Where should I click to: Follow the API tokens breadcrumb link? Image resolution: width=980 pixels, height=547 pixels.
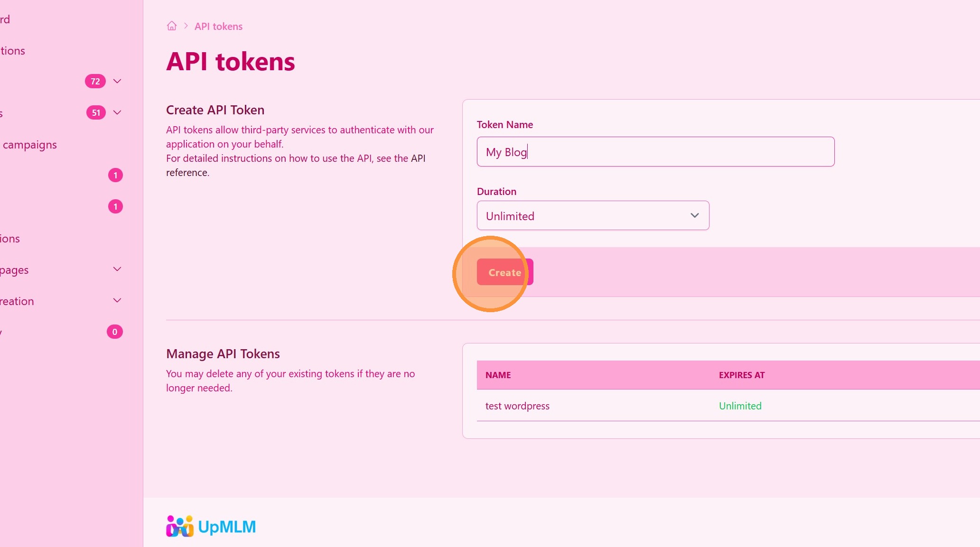tap(218, 27)
